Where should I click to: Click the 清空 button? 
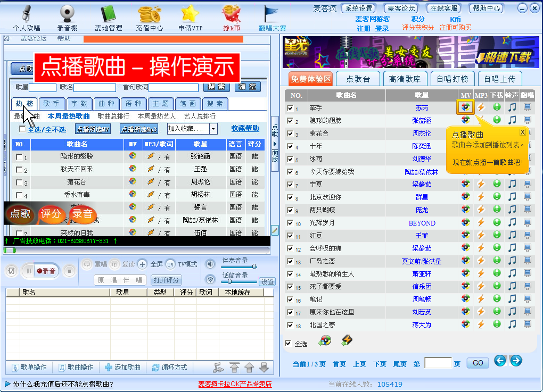click(248, 87)
